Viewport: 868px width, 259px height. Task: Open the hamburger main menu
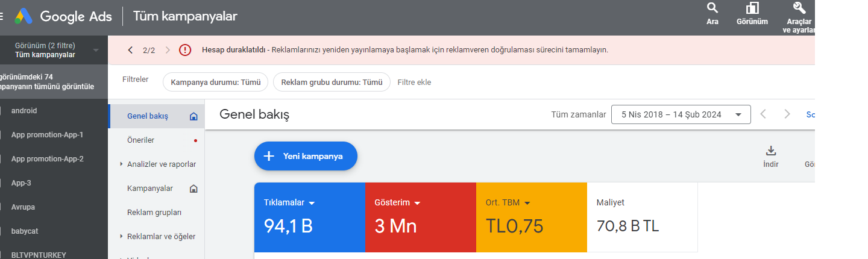click(2, 17)
